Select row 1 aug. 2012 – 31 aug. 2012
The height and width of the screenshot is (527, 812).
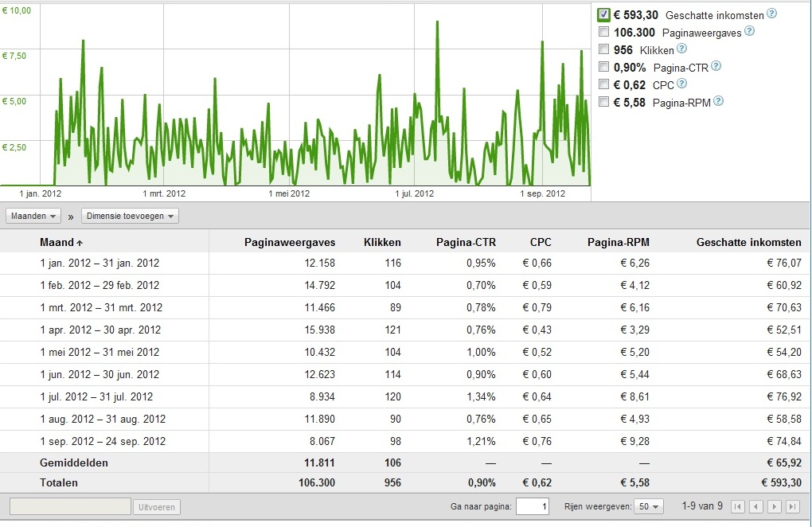tap(405, 419)
